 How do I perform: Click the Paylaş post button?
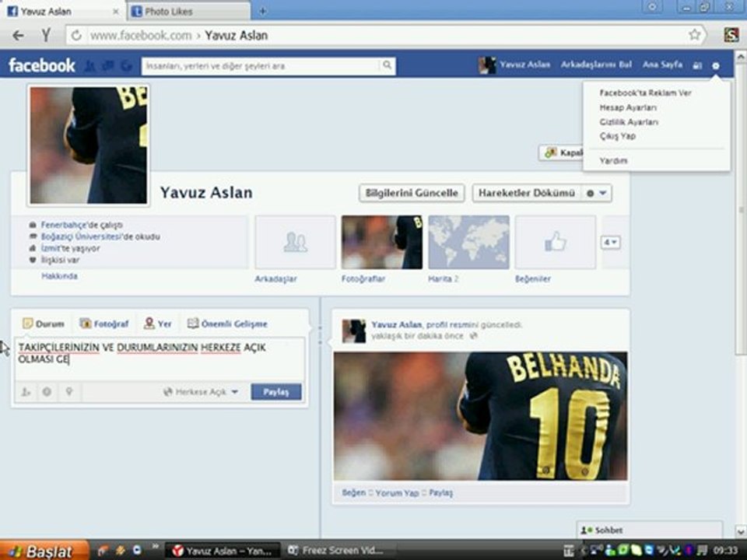276,392
